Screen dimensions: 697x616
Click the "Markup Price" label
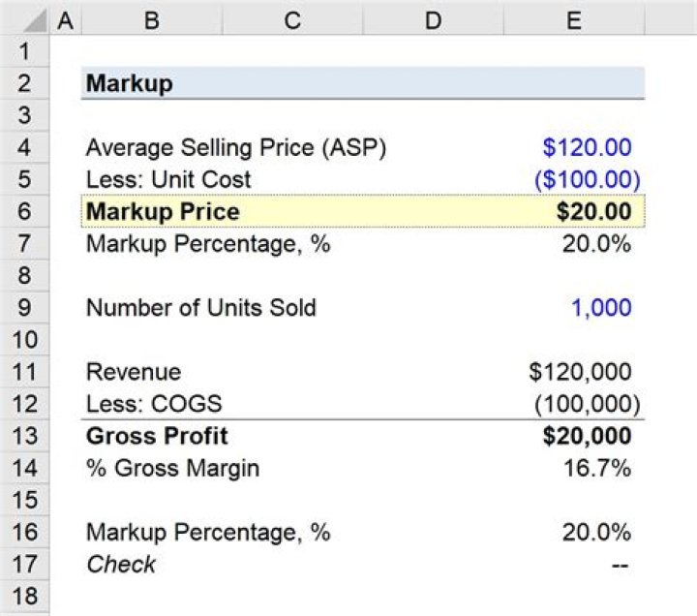point(163,212)
